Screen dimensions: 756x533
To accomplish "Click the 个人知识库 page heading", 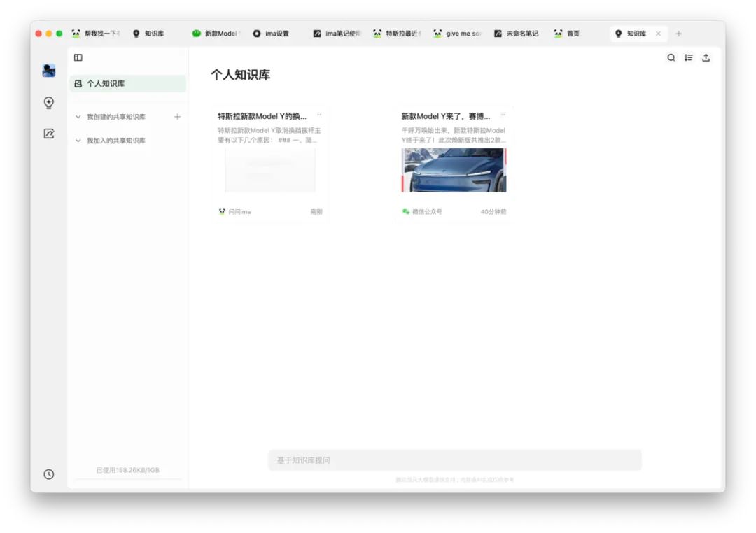I will [x=241, y=75].
